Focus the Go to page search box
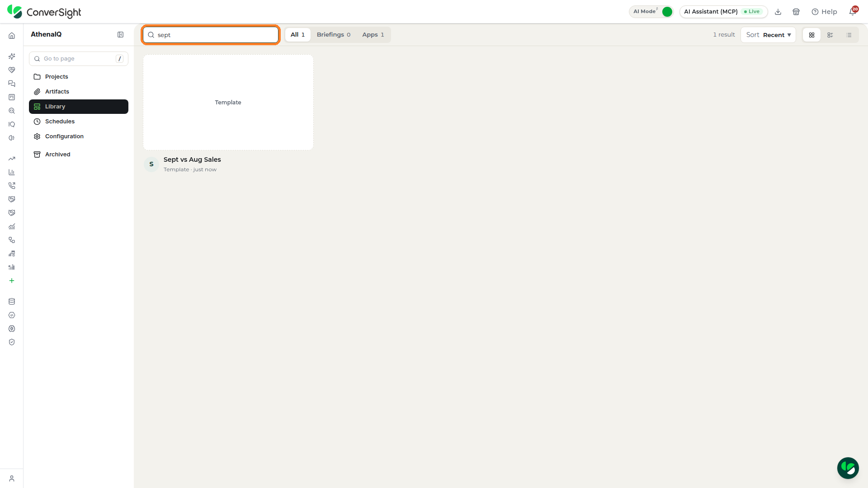This screenshot has width=868, height=488. point(79,59)
